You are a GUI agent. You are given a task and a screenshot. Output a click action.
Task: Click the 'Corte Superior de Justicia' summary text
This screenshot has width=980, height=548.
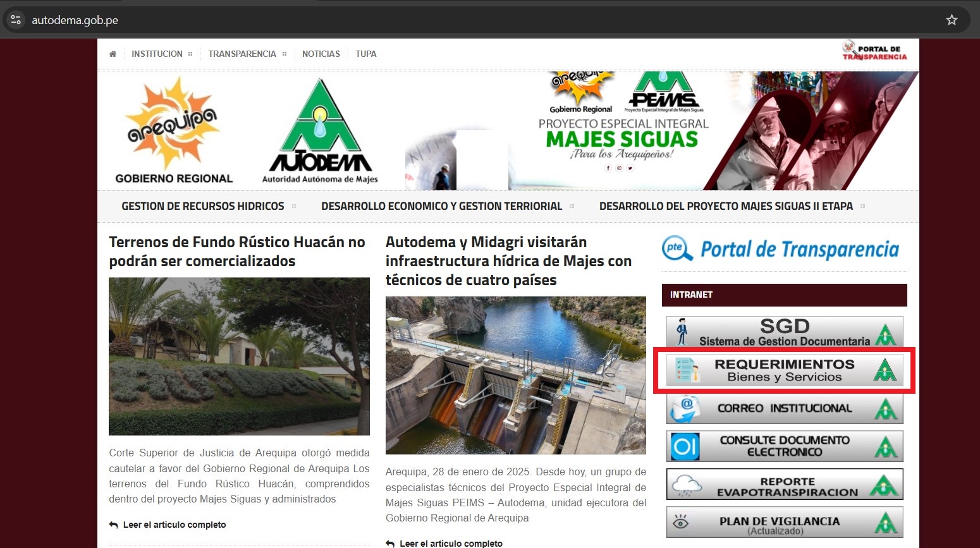click(239, 476)
